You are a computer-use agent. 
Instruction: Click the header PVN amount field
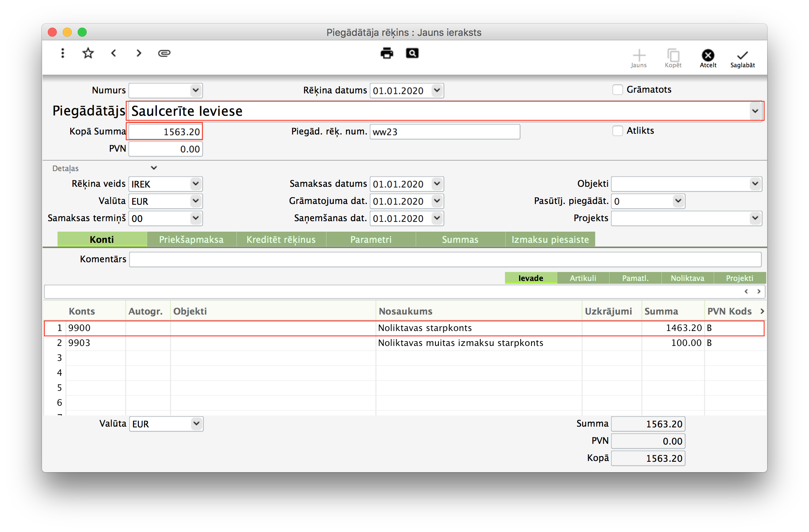coord(165,149)
